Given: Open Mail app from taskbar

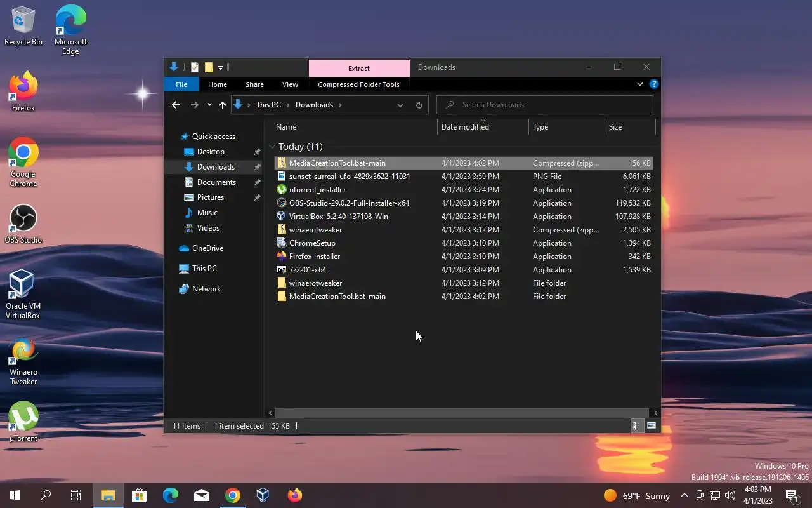Looking at the screenshot, I should click(202, 495).
